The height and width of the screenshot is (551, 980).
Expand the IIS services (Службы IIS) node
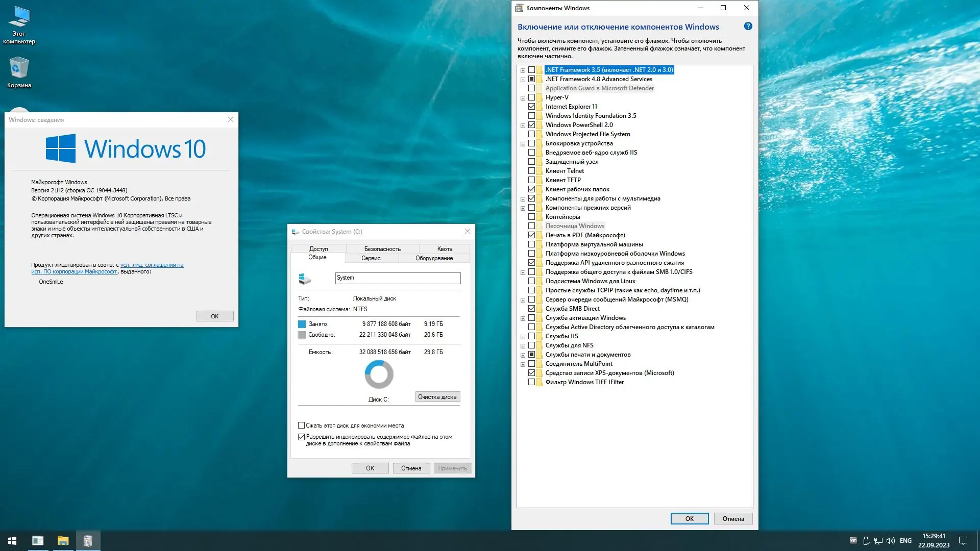click(523, 337)
